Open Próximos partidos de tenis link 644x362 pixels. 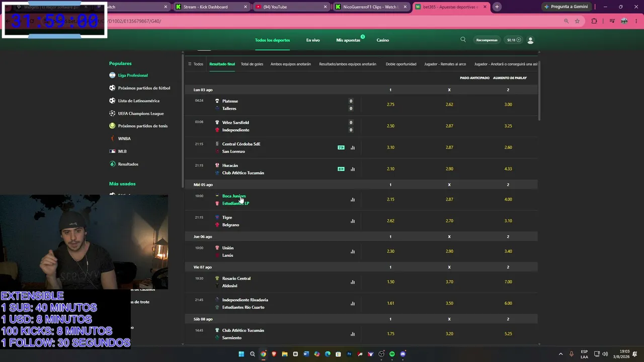tap(143, 126)
